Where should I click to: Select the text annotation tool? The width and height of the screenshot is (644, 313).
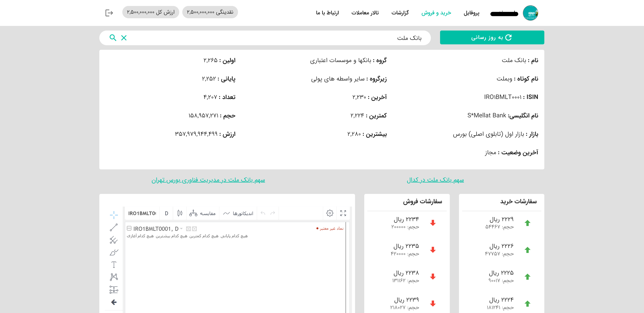[114, 265]
